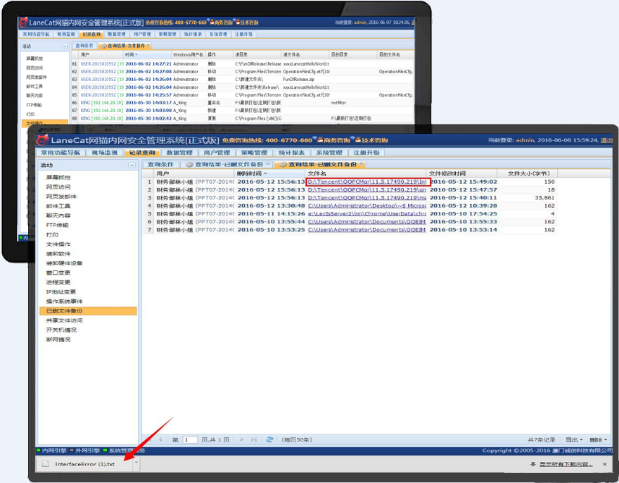Click 查询条件 tab in back window
This screenshot has width=619, height=483.
(x=84, y=45)
